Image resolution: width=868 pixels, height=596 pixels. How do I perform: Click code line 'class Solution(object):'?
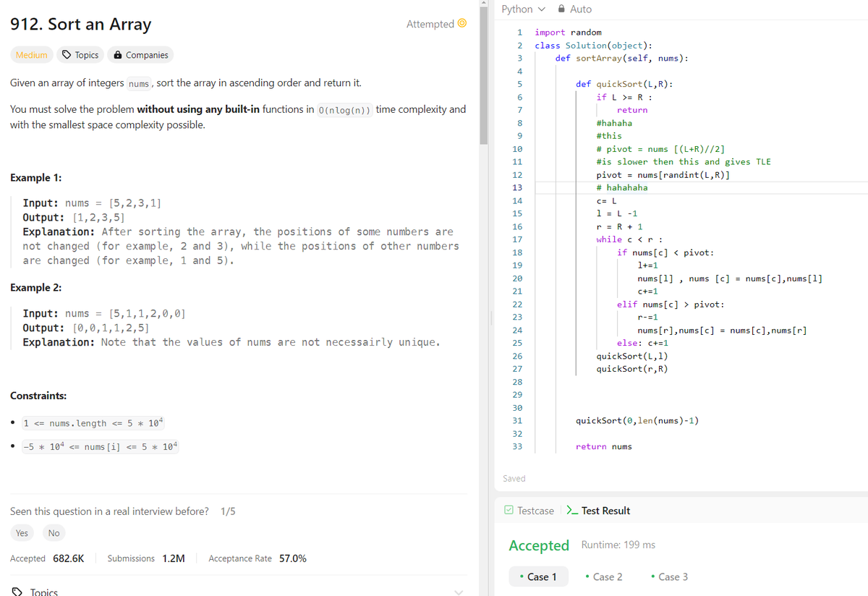[x=594, y=46]
